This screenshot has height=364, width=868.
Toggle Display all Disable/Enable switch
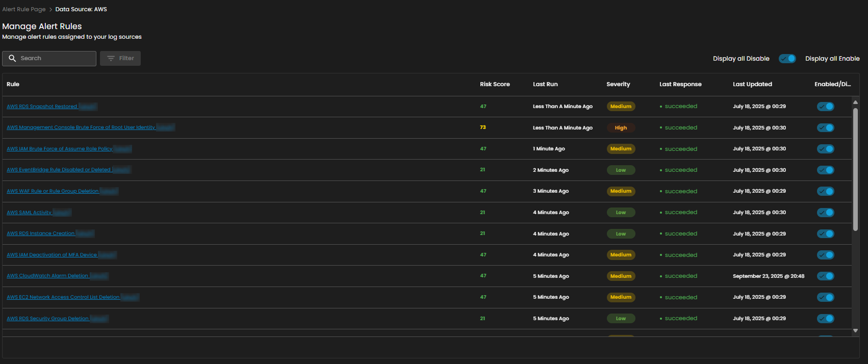point(787,59)
